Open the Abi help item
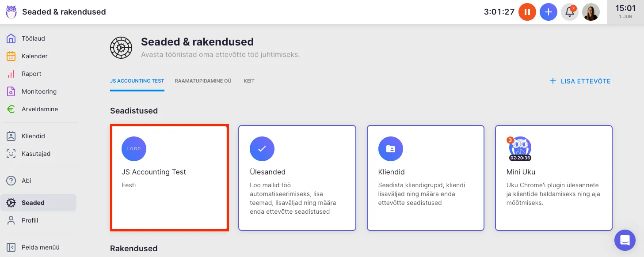Screen dimensions: 644x257 pos(26,181)
